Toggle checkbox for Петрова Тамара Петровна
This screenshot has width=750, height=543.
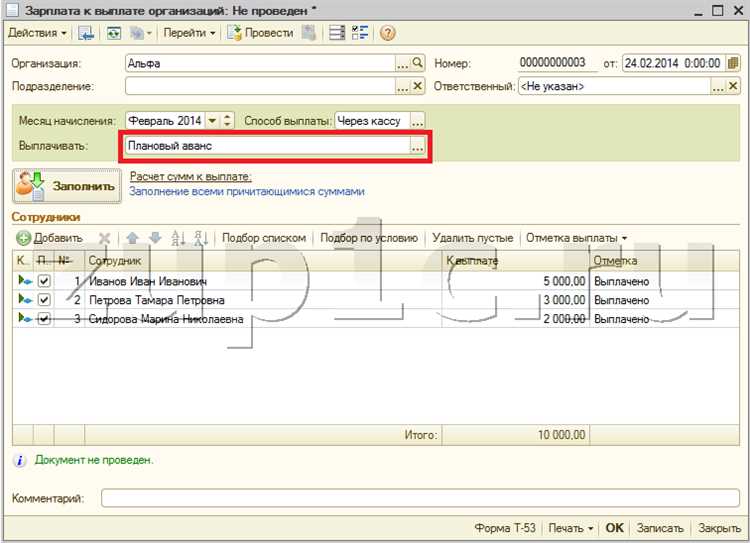[44, 300]
